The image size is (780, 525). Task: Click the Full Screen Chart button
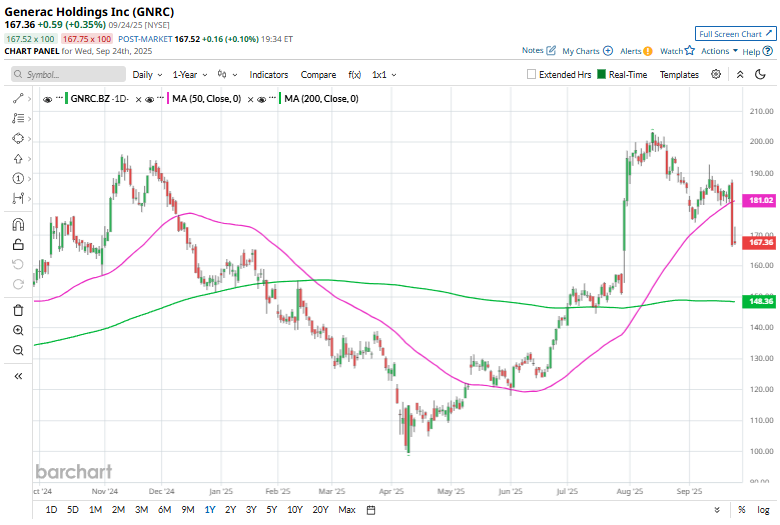point(734,34)
